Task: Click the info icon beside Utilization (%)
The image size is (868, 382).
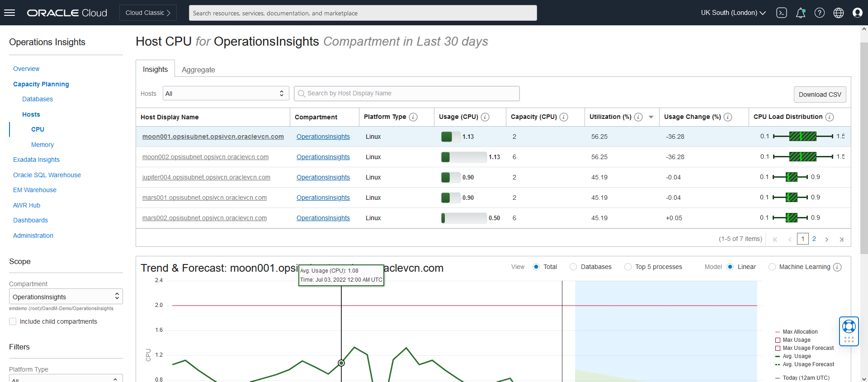Action: coord(638,117)
